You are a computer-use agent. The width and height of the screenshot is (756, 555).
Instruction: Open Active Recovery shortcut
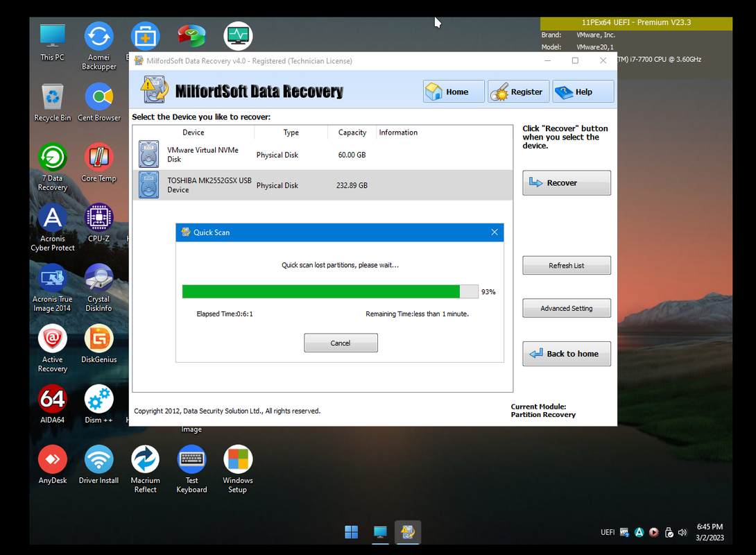52,349
